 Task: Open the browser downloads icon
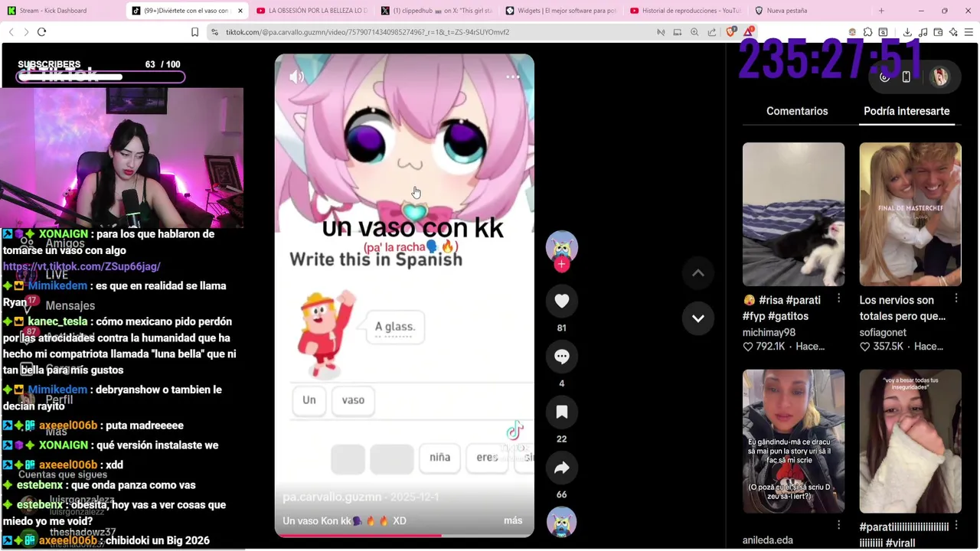coord(907,32)
